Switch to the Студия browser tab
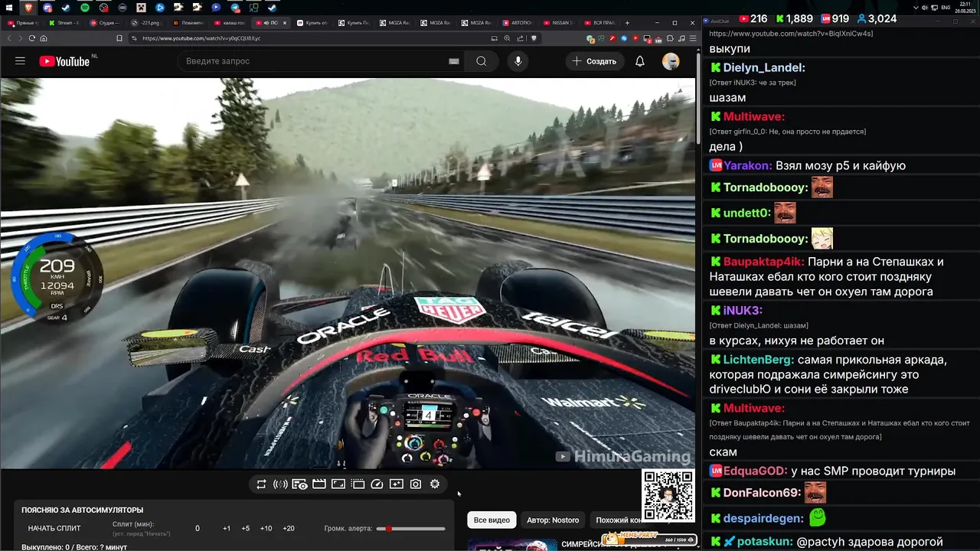 click(106, 23)
